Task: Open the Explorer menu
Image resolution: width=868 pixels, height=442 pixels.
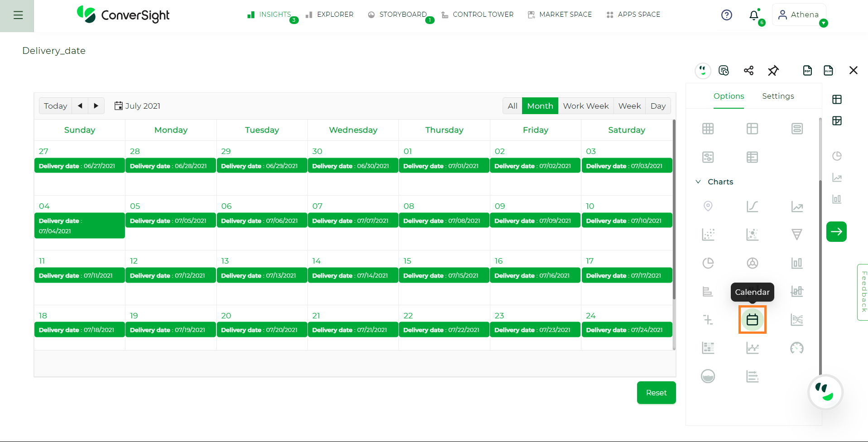Action: [x=330, y=14]
